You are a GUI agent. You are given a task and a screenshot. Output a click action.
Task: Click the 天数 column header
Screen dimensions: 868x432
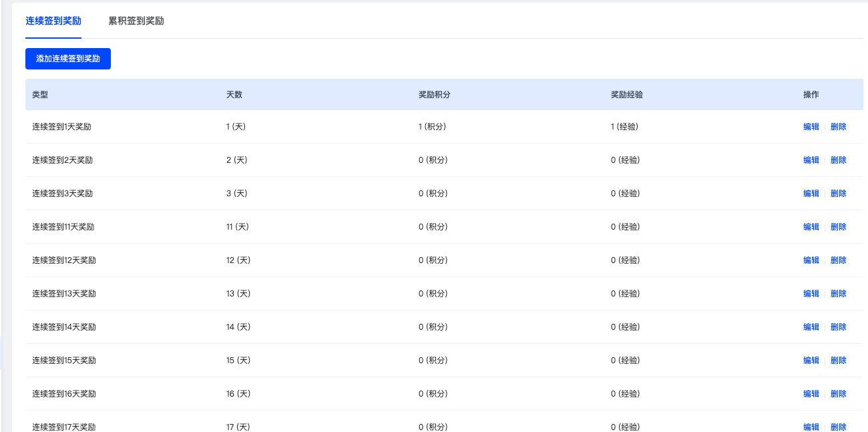(234, 95)
